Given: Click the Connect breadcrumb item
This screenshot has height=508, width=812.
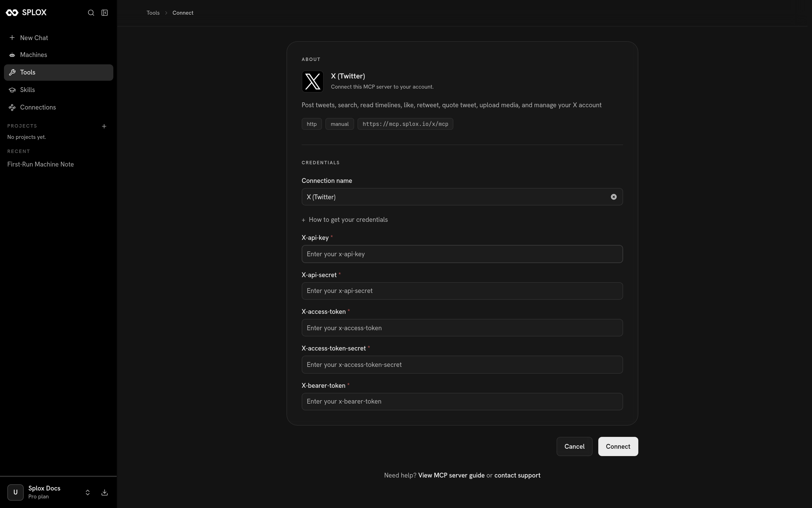Looking at the screenshot, I should click(x=183, y=13).
